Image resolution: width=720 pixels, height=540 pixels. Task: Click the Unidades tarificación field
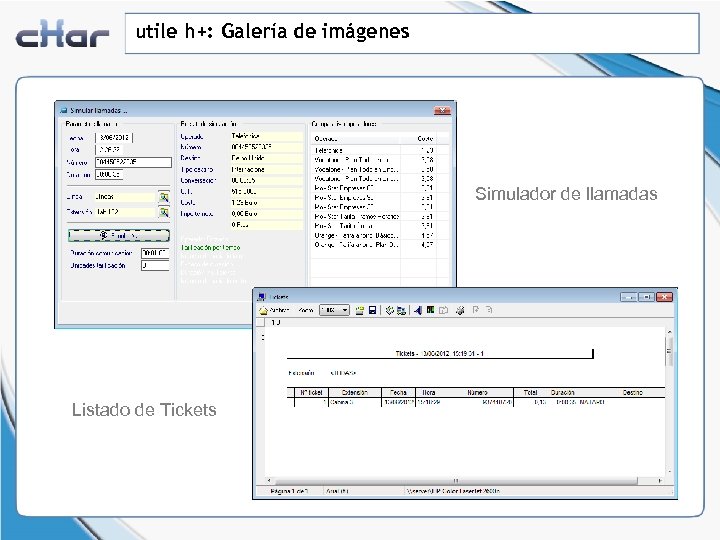coord(155,265)
